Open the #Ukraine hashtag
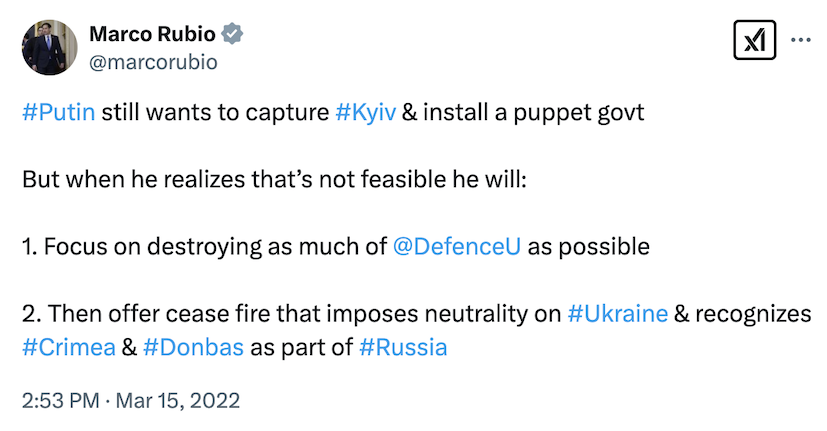The height and width of the screenshot is (431, 827). pos(617,314)
